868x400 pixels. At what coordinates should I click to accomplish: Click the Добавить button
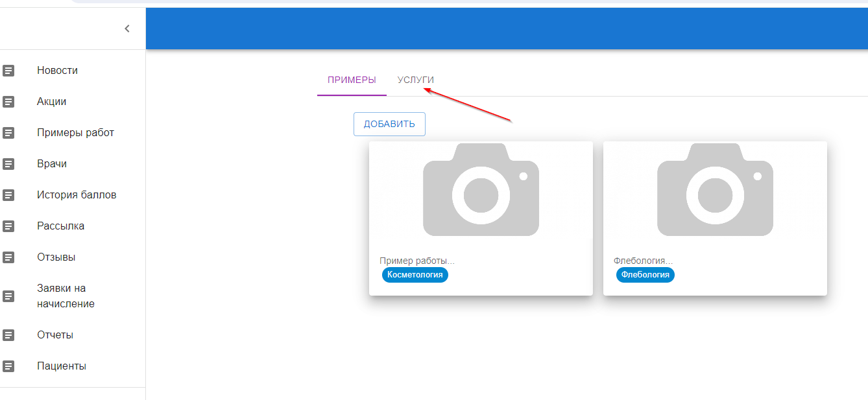click(389, 124)
